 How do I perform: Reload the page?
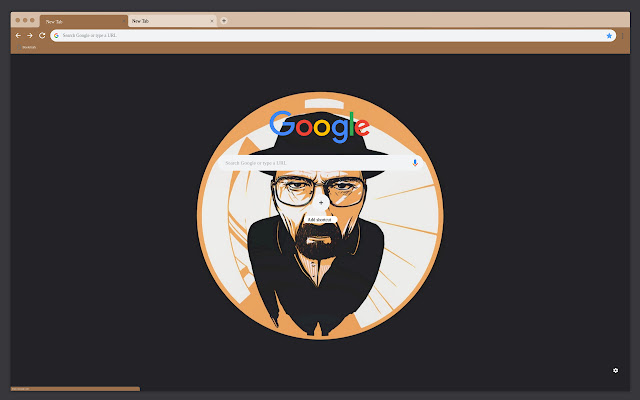[42, 36]
